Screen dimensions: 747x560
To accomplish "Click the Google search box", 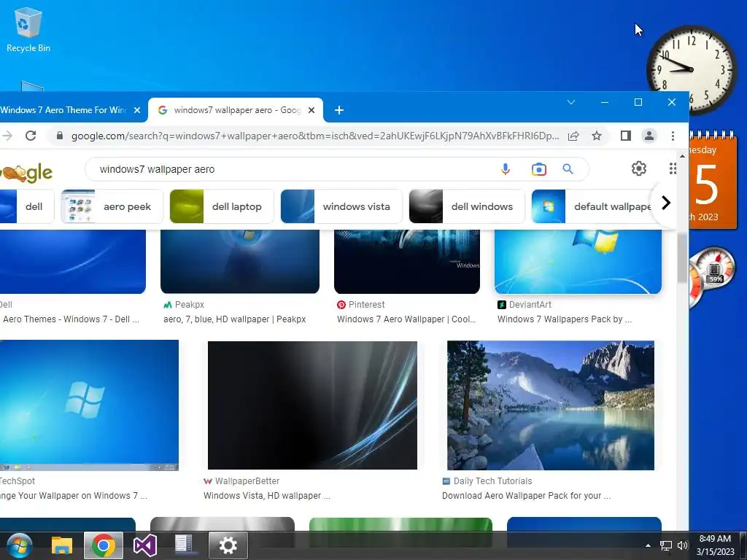I will [295, 169].
